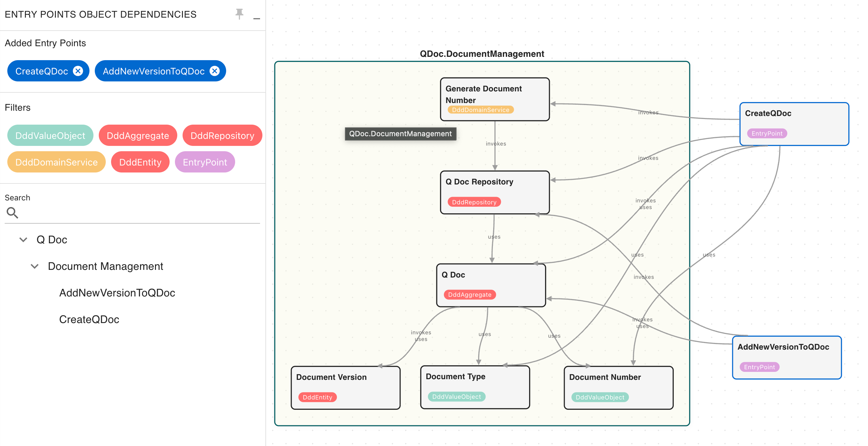Viewport: 868px width, 446px height.
Task: Toggle the DddValueObject filter
Action: tap(50, 135)
